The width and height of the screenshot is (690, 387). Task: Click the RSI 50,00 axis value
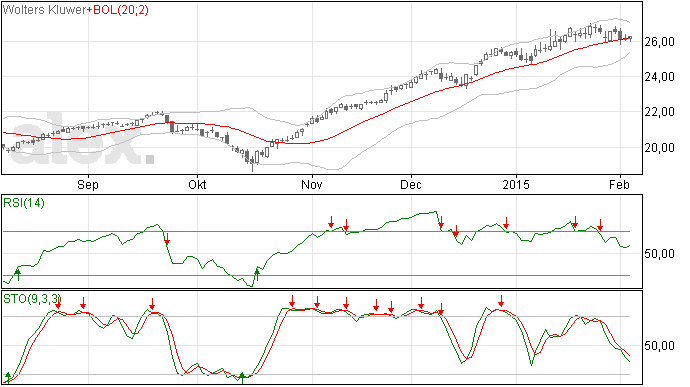tap(660, 254)
